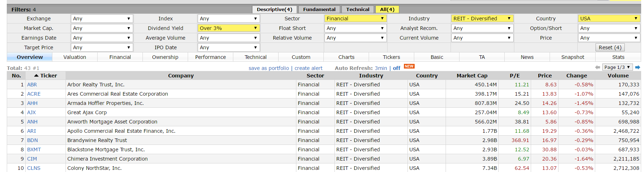Sort ascending by Ticker column header
Viewport: 644px width, 172px height.
(x=46, y=76)
